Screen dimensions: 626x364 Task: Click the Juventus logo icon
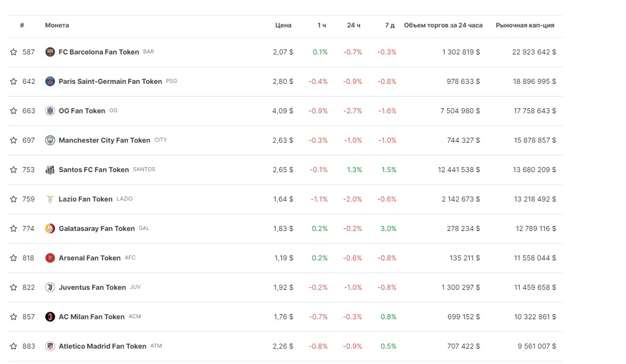pyautogui.click(x=50, y=288)
